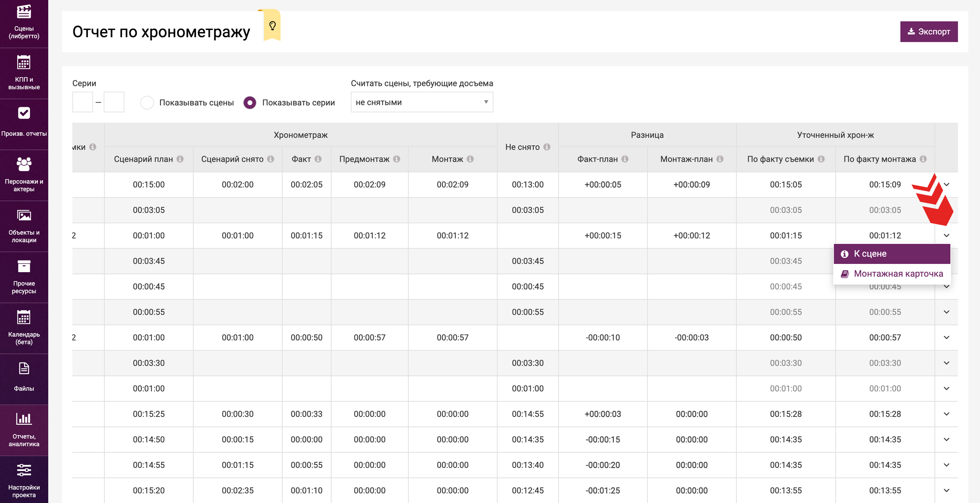The image size is (980, 503).
Task: Expand row chevron for 00:00:57 row
Action: 947,338
